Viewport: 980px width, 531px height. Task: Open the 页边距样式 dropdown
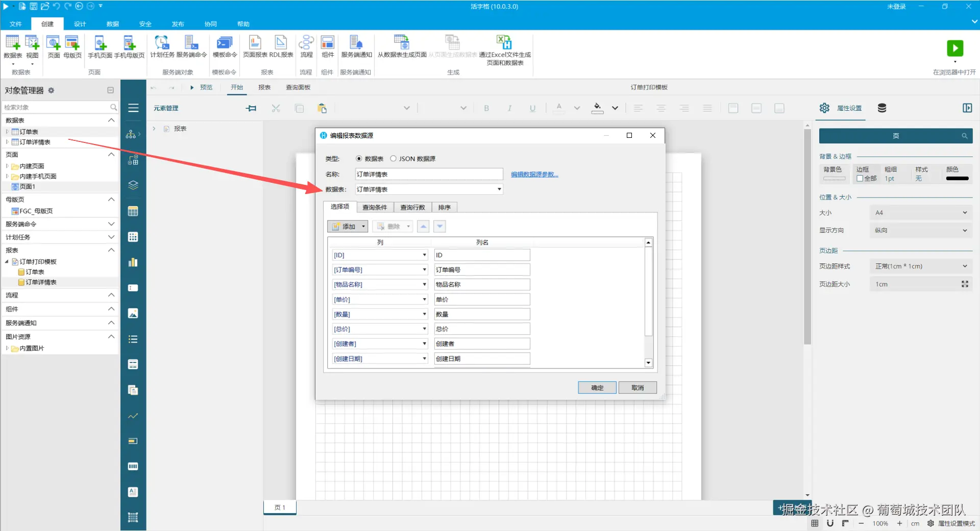pos(920,266)
